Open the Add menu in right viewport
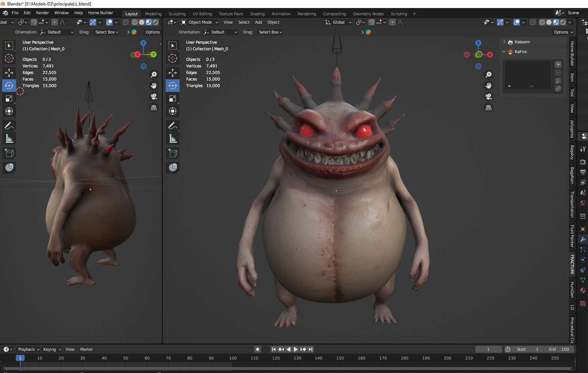This screenshot has width=588, height=373. click(258, 22)
